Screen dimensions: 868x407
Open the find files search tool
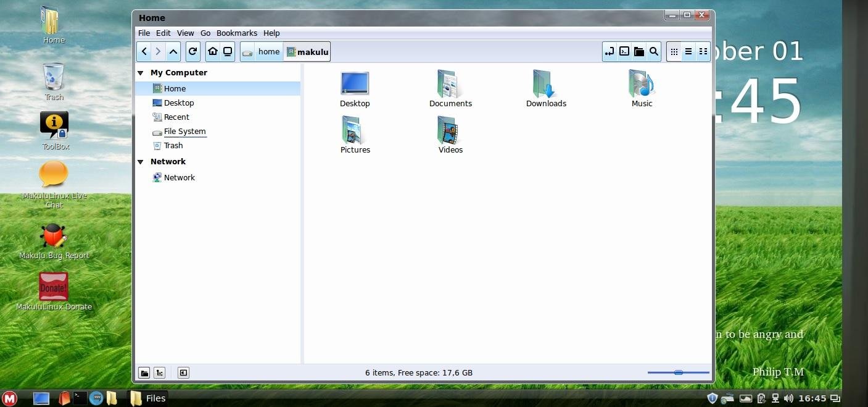[653, 51]
